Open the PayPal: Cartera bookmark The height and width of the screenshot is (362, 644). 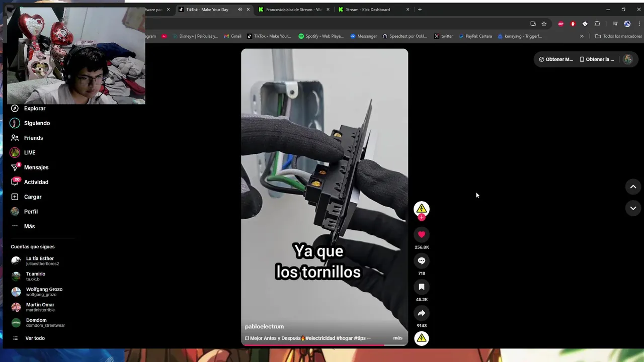click(x=475, y=36)
